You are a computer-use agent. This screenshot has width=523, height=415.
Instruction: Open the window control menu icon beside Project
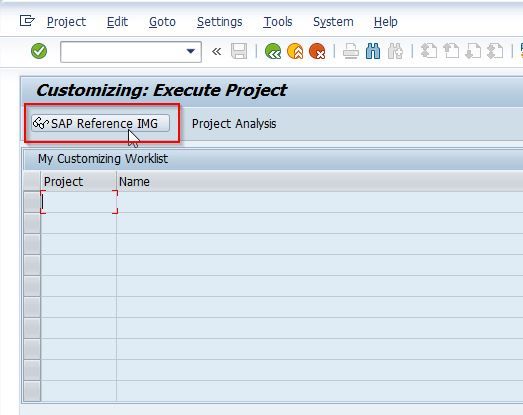(27, 21)
